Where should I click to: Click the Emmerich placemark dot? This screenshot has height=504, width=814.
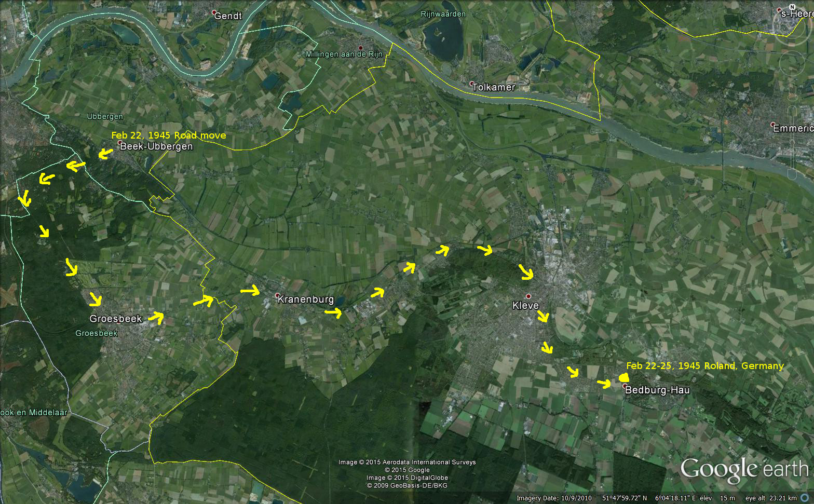(773, 125)
